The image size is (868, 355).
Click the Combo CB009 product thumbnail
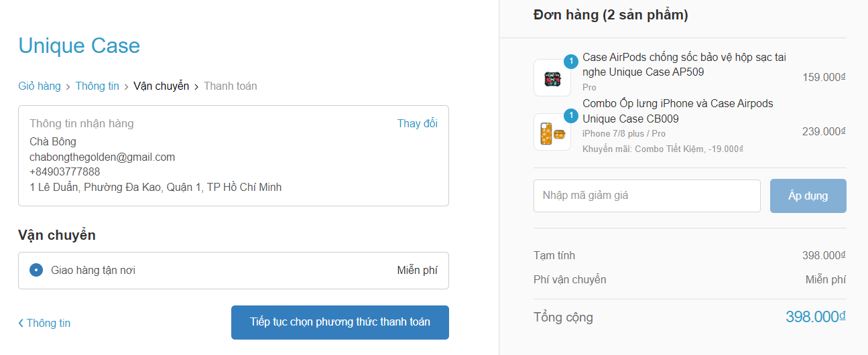pos(552,132)
